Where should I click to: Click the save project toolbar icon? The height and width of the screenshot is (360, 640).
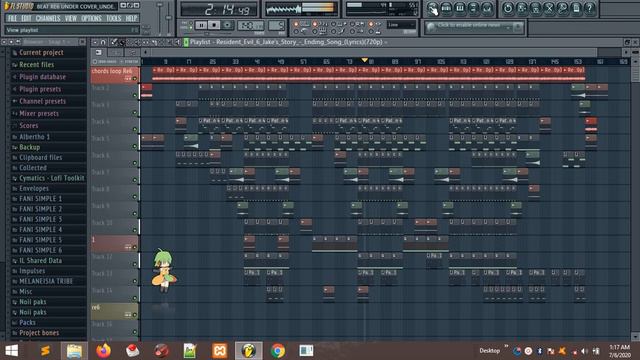pos(522,9)
